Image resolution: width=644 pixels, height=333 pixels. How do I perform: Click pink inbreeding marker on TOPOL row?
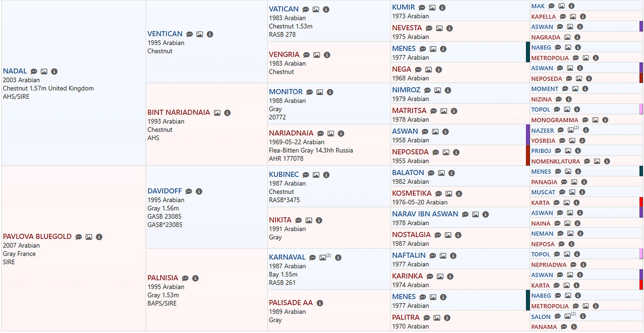click(x=641, y=109)
